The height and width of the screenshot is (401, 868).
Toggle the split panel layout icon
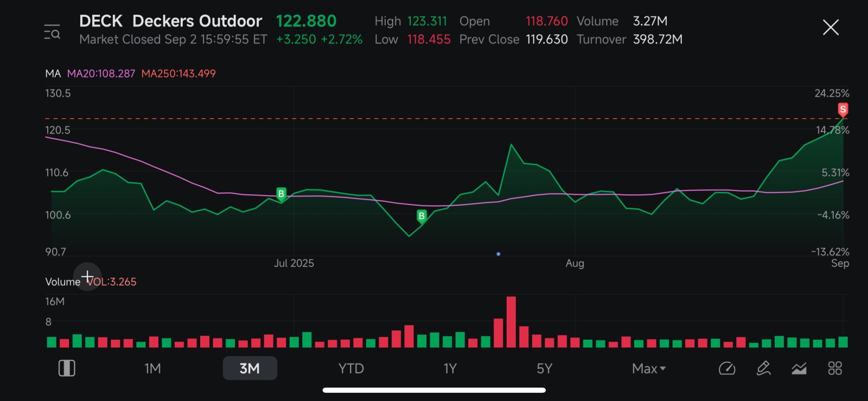click(67, 368)
